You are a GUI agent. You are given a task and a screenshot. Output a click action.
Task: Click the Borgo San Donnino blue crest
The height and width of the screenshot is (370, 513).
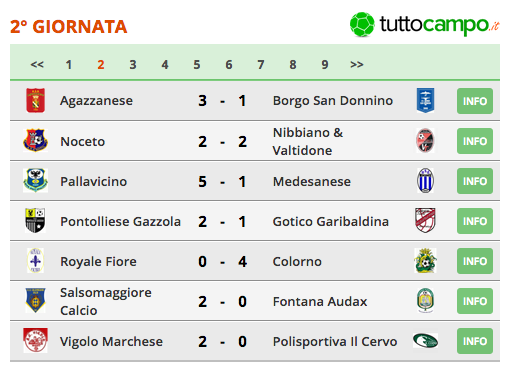pyautogui.click(x=425, y=100)
